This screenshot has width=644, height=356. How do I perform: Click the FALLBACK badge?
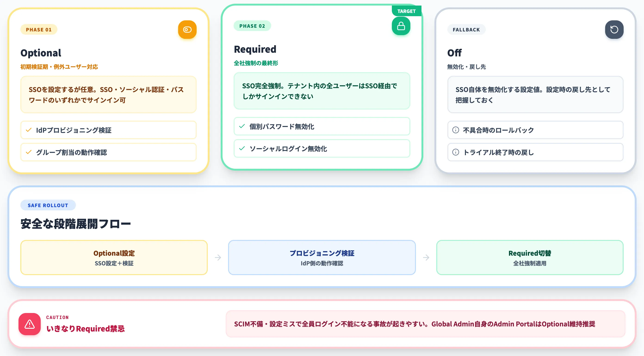click(x=466, y=30)
